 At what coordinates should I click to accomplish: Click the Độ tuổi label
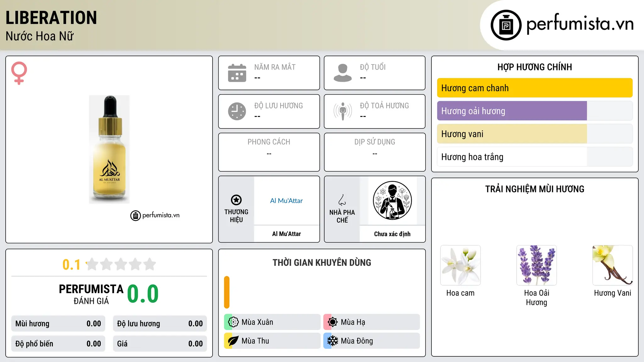tap(373, 67)
